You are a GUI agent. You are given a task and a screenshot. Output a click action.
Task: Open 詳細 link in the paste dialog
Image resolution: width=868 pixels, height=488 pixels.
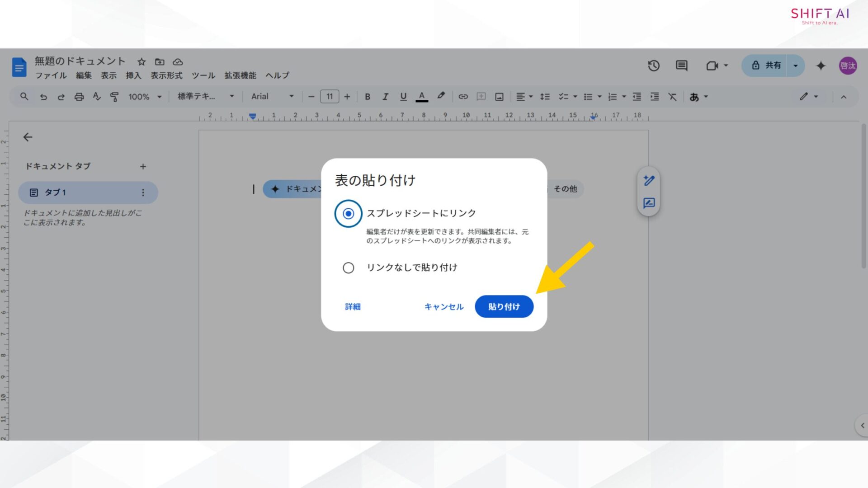point(352,306)
